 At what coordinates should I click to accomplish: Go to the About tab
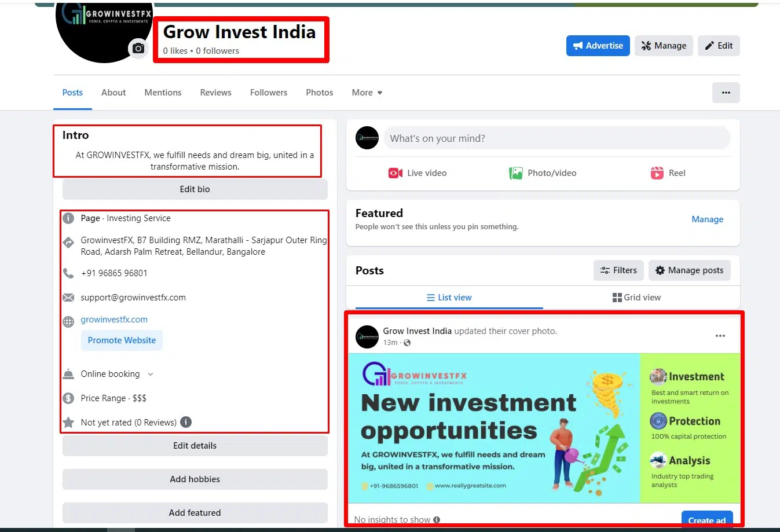pos(113,93)
